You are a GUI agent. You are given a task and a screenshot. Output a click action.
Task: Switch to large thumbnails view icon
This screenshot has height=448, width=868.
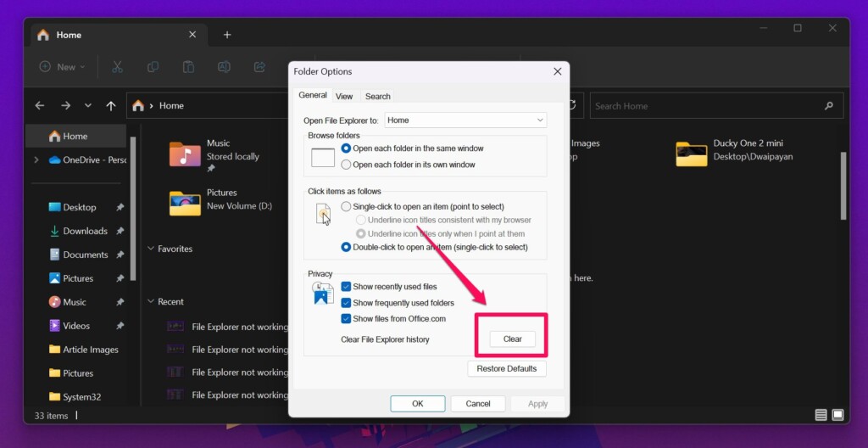click(x=837, y=415)
